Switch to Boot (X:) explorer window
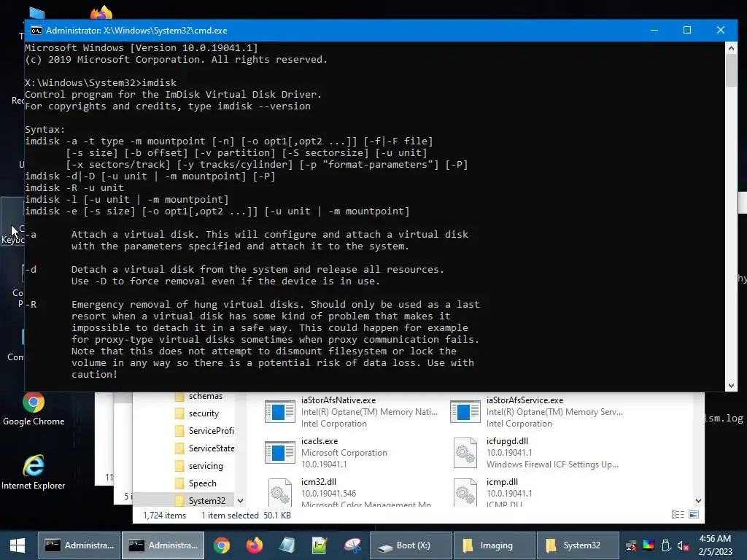This screenshot has width=747, height=560. click(411, 545)
